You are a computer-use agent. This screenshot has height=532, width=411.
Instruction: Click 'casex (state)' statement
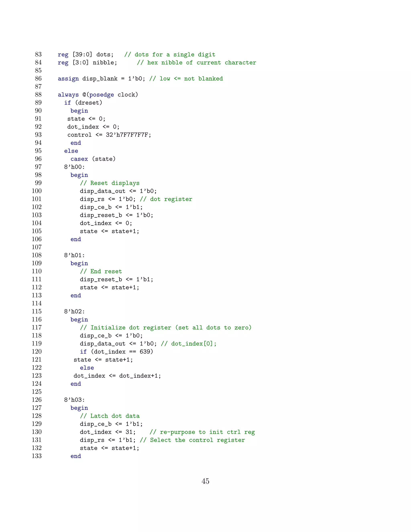pyautogui.click(x=93, y=159)
